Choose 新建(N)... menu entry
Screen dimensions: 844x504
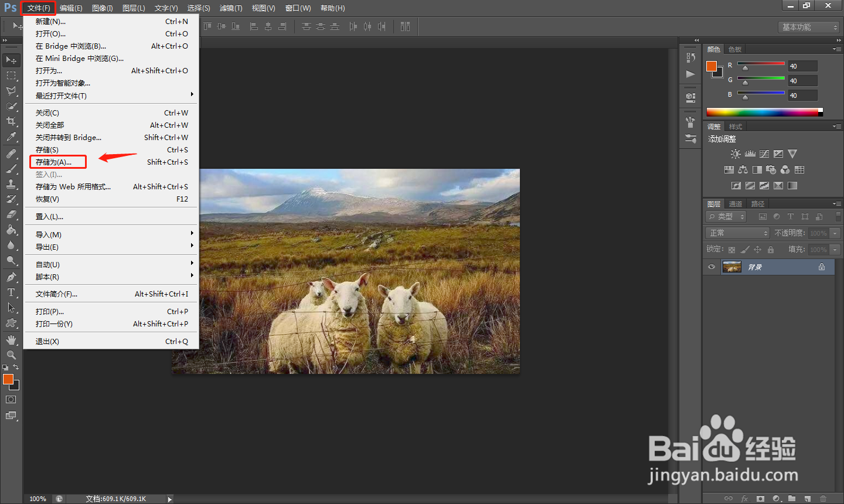[111, 21]
